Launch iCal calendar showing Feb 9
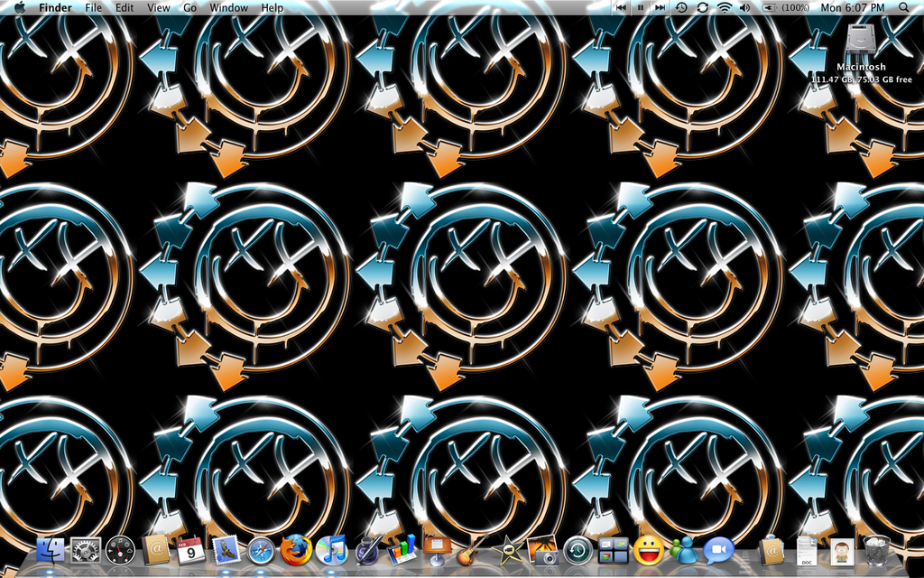 click(x=190, y=550)
